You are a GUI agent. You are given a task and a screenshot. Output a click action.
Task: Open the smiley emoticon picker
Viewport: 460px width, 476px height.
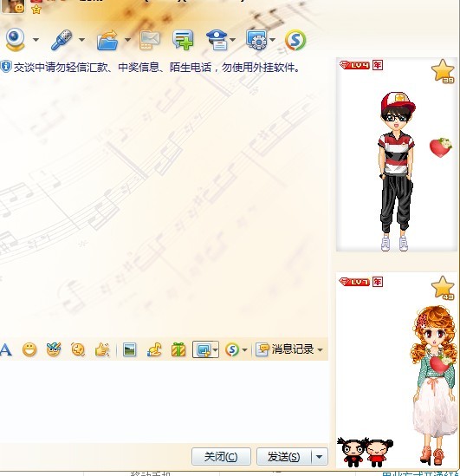click(29, 349)
